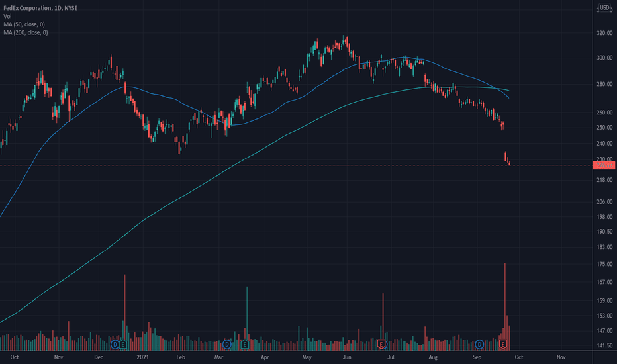Image resolution: width=617 pixels, height=364 pixels.
Task: Click the 175.00 price axis label
Action: tap(604, 265)
